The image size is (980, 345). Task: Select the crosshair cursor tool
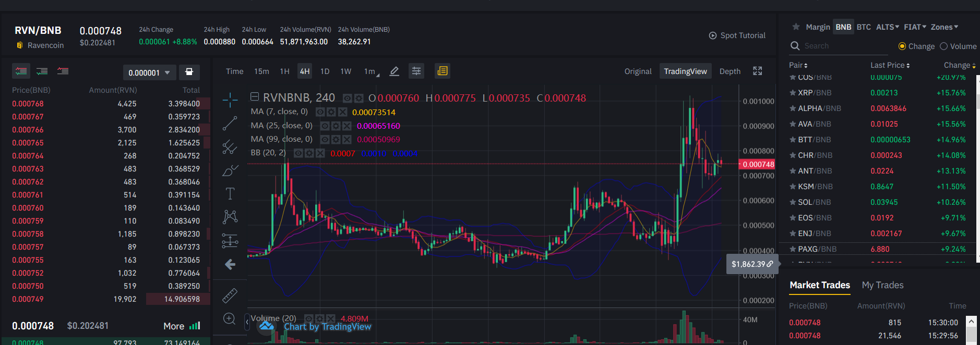click(x=230, y=100)
